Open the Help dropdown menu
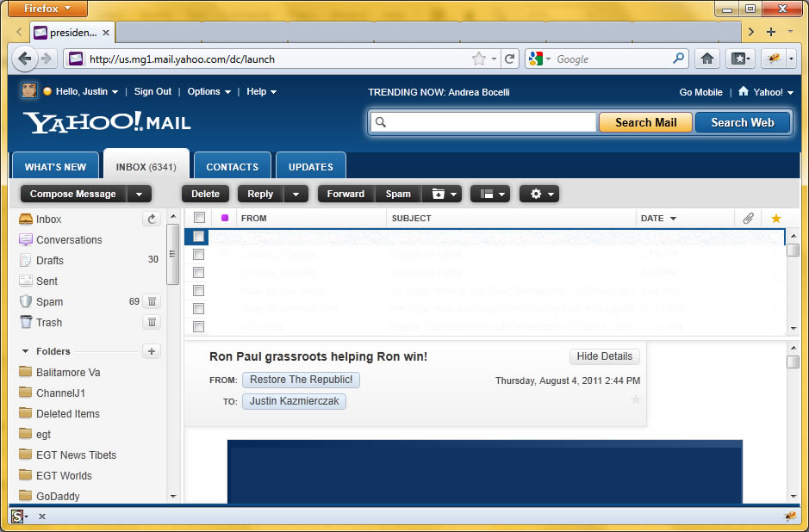 262,92
